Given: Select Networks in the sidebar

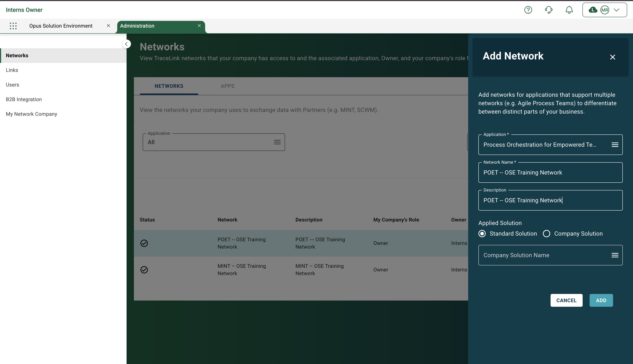Looking at the screenshot, I should [x=63, y=55].
